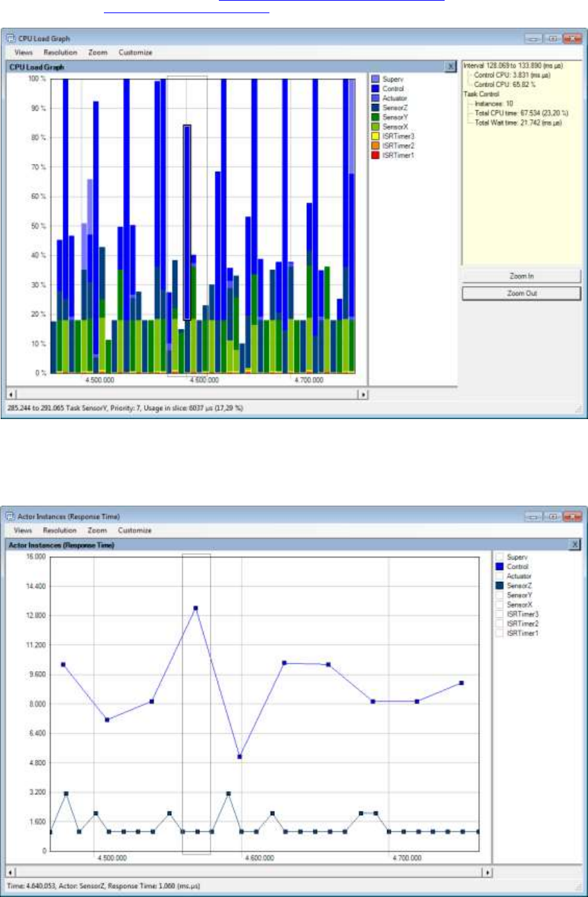Open Customize menu in Actor Instances window
588x897 pixels.
(135, 531)
